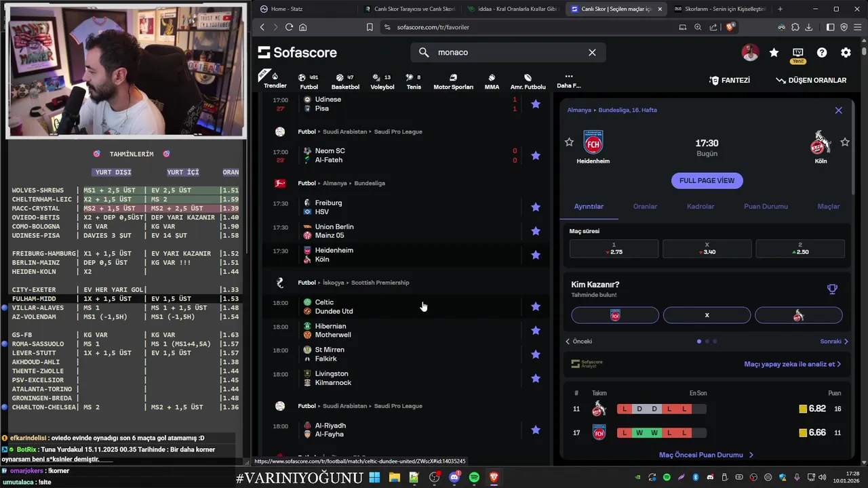Select draw odds 3.40
This screenshot has height=488, width=868.
coord(707,248)
